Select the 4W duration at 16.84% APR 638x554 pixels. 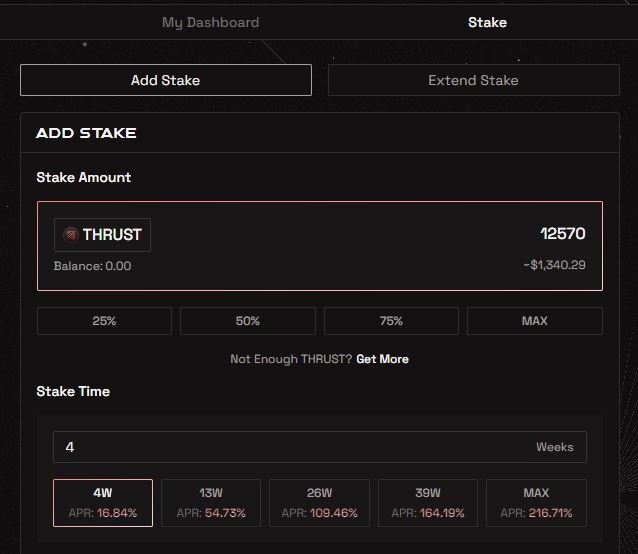coord(103,502)
